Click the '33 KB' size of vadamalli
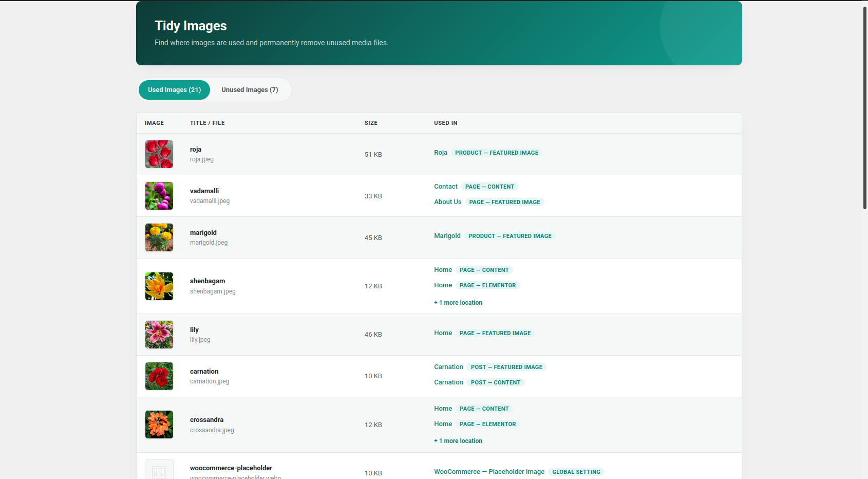 point(373,196)
